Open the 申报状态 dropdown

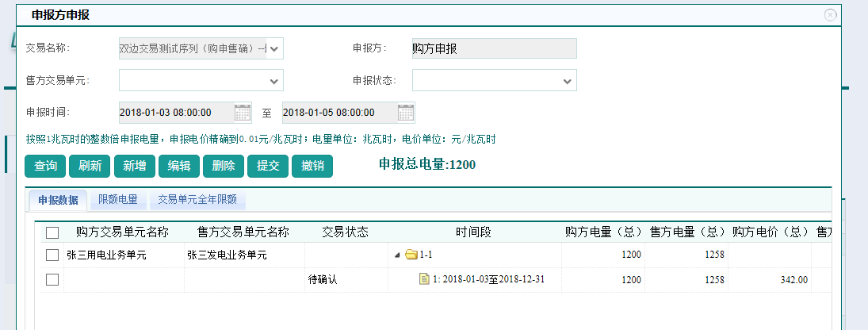point(568,81)
